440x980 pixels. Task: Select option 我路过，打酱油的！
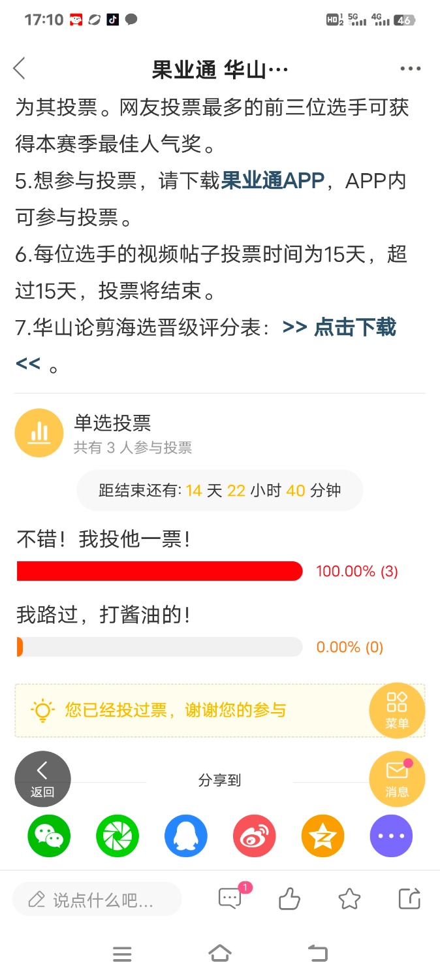[x=104, y=615]
